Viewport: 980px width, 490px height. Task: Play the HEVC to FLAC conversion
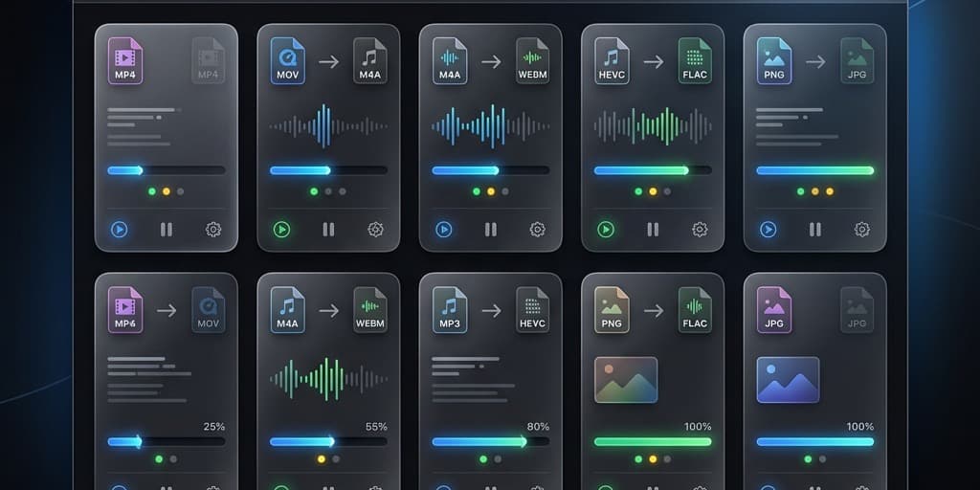(606, 230)
